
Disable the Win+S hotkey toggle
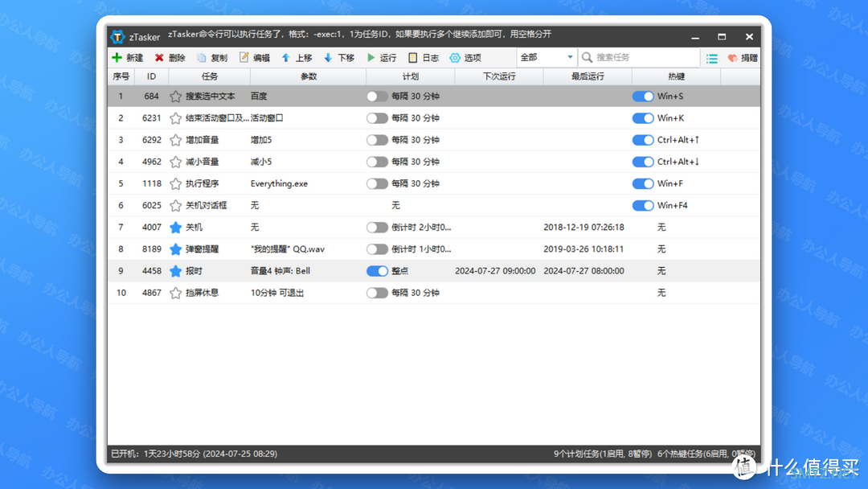(643, 97)
